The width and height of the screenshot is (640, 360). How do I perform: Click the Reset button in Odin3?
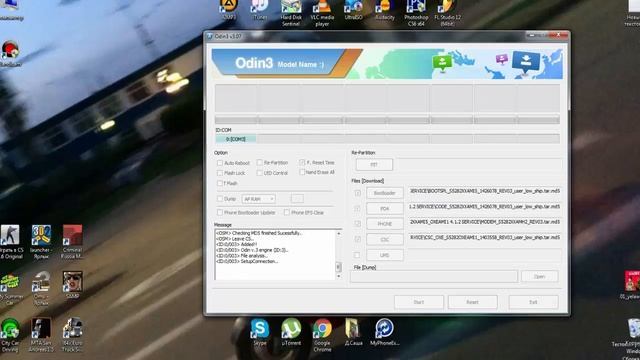473,302
